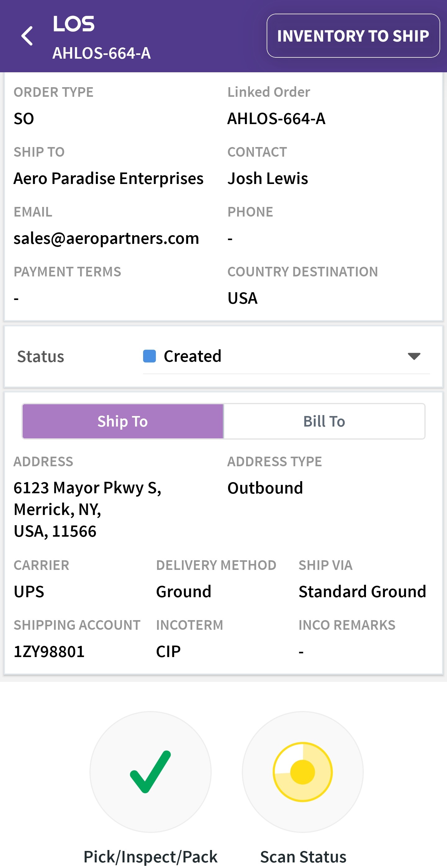Tap the Aero Paradise Enterprises ship-to name
The height and width of the screenshot is (868, 447).
[108, 178]
